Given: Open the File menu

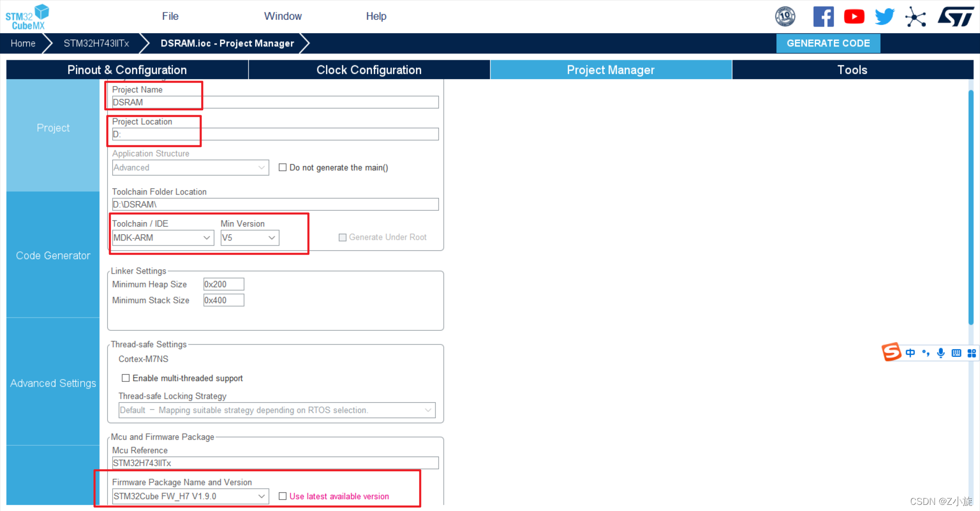Looking at the screenshot, I should [x=170, y=16].
